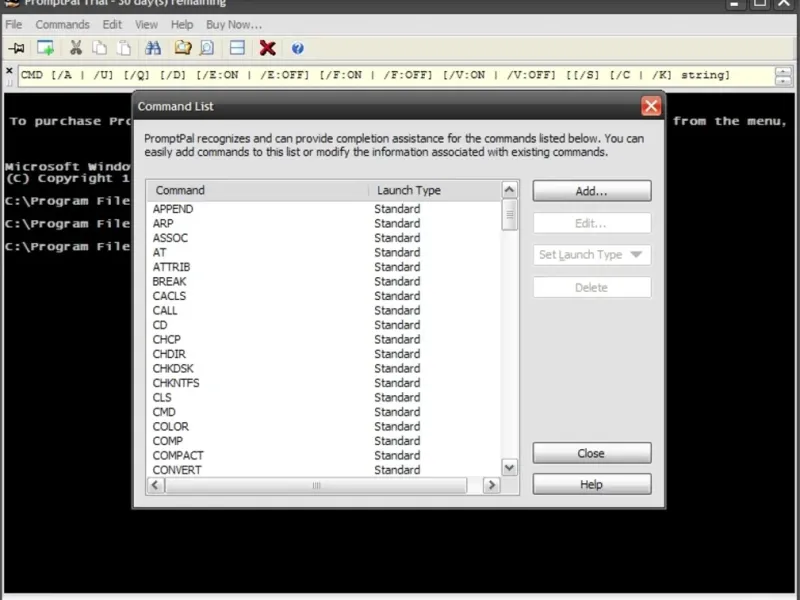Click the syntax hint bar stepper arrows
800x600 pixels.
pyautogui.click(x=783, y=76)
